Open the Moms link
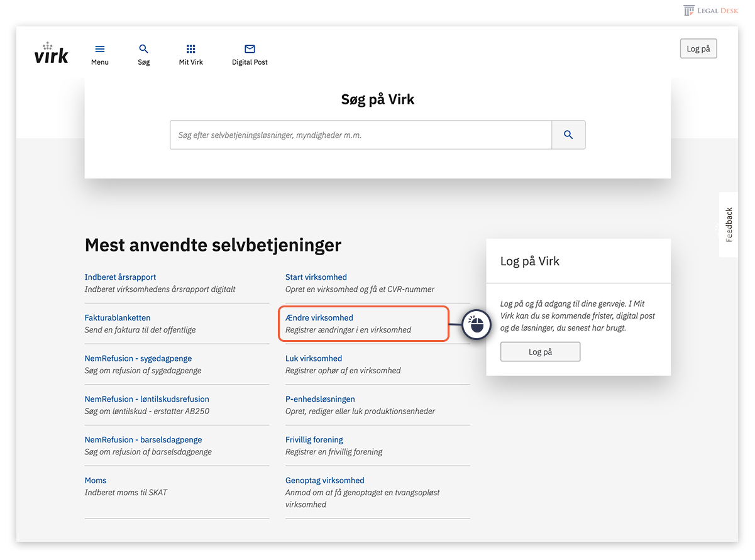This screenshot has height=560, width=755. point(96,481)
